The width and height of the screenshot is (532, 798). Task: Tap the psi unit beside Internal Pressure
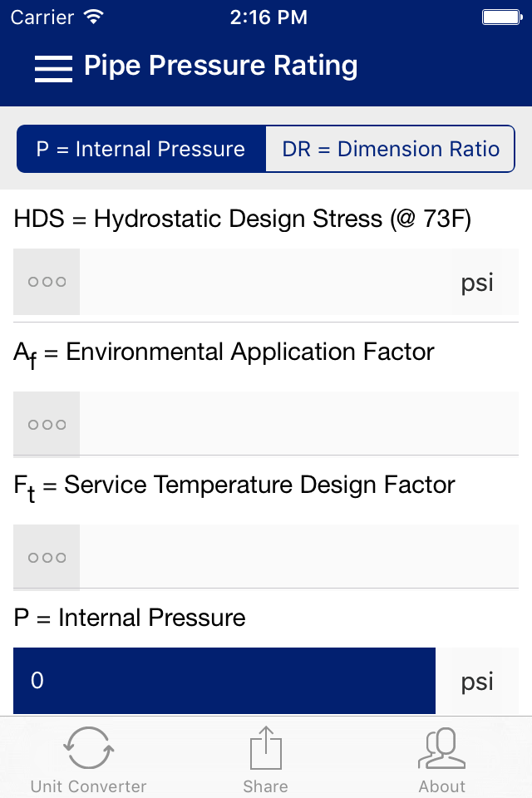tap(477, 682)
